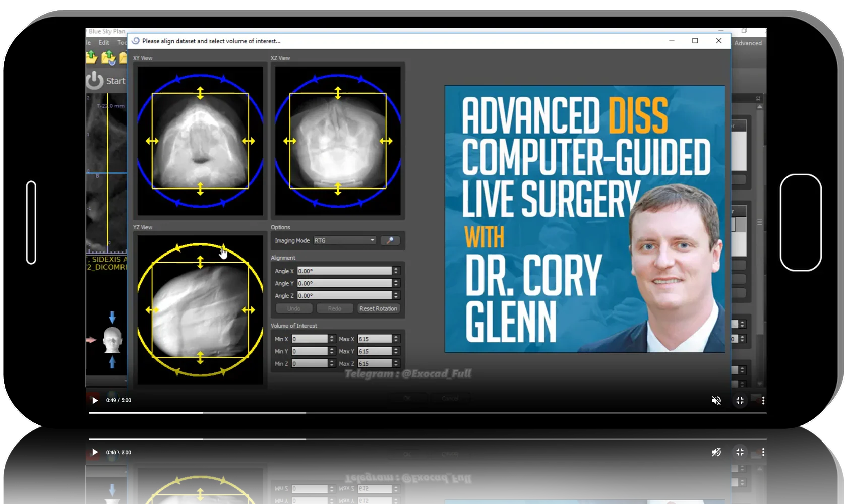Click the Min Y value field
The width and height of the screenshot is (847, 504).
pos(310,351)
